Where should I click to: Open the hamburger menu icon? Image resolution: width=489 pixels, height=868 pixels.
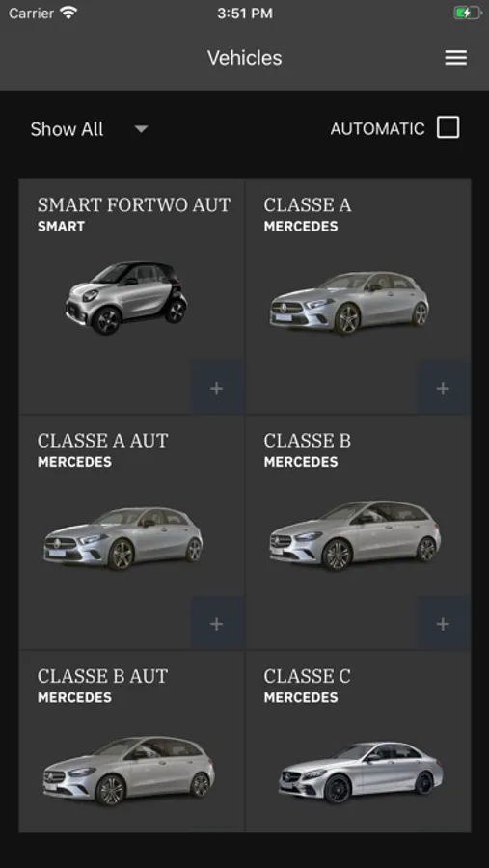(x=456, y=58)
